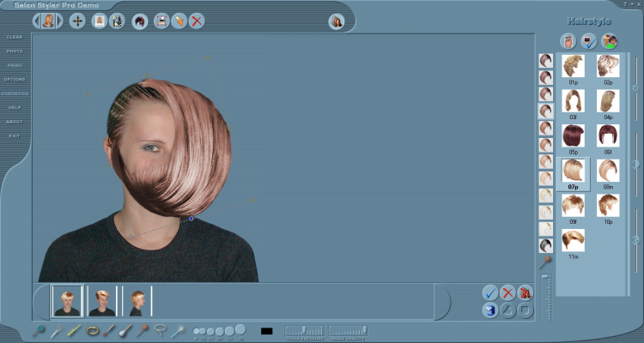Pick the largest brush size dot
644x343 pixels.
click(x=240, y=329)
